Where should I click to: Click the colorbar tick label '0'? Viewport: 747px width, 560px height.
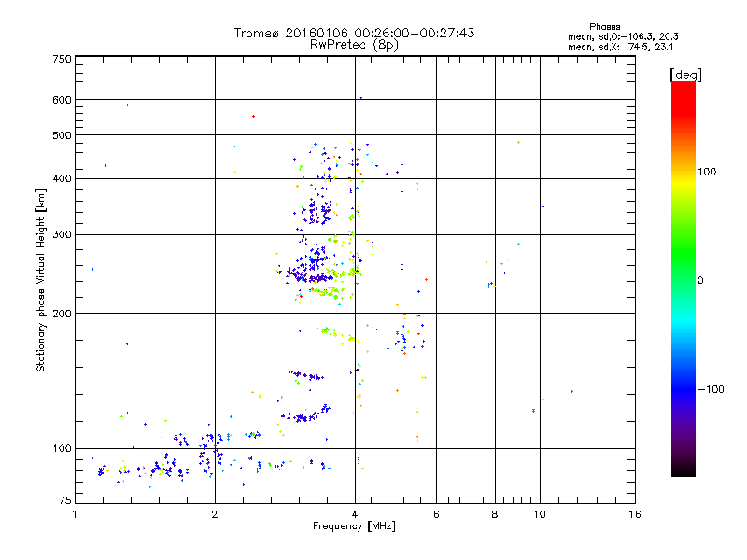(700, 281)
